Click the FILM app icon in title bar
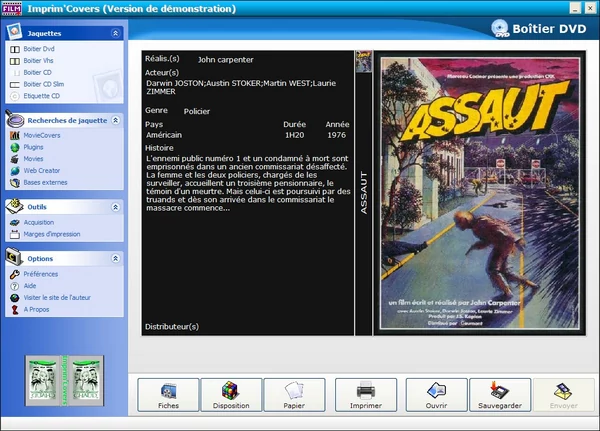 [11, 8]
